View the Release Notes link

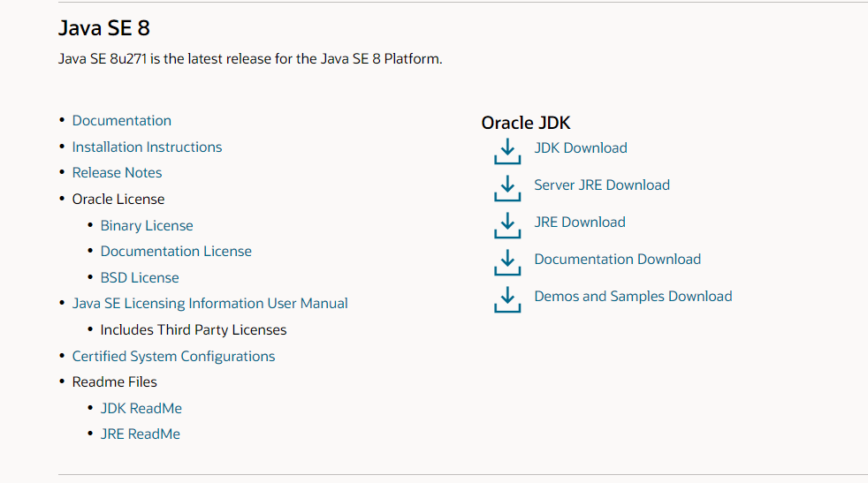pyautogui.click(x=117, y=172)
